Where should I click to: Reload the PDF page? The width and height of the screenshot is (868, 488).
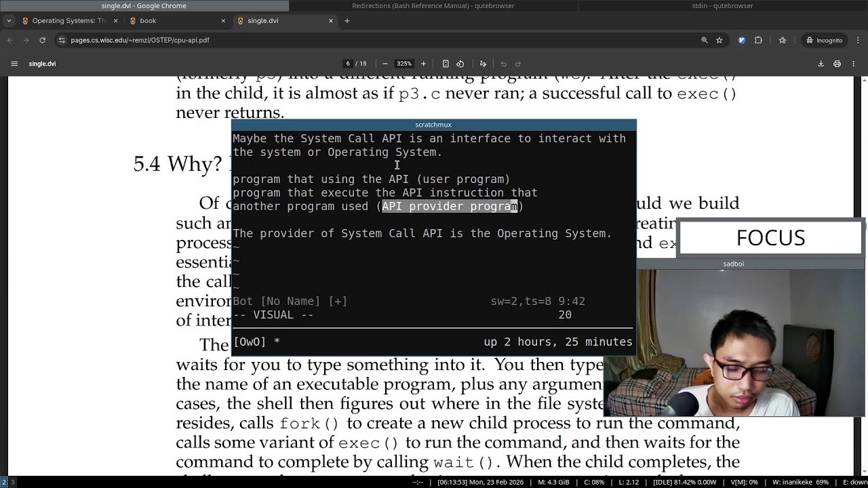43,40
